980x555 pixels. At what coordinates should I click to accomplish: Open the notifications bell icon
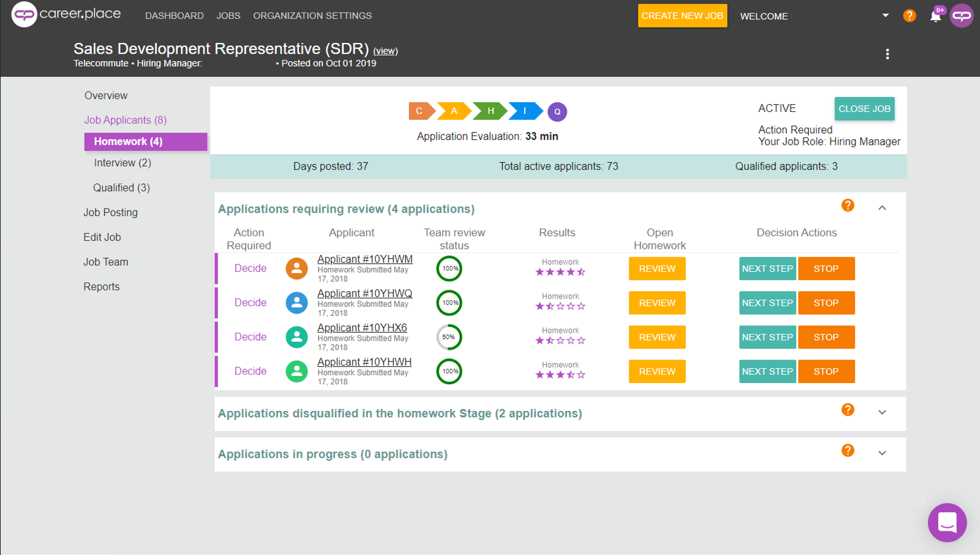pos(936,16)
